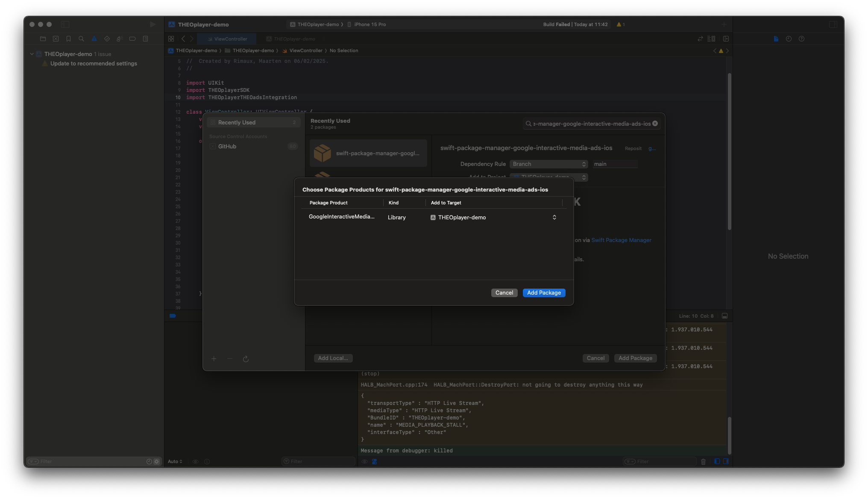Select the Find navigator magnifying glass
This screenshot has height=499, width=868.
(81, 38)
